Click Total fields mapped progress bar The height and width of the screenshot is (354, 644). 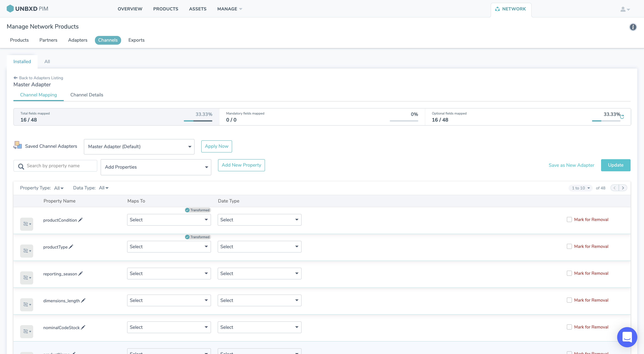pos(198,121)
